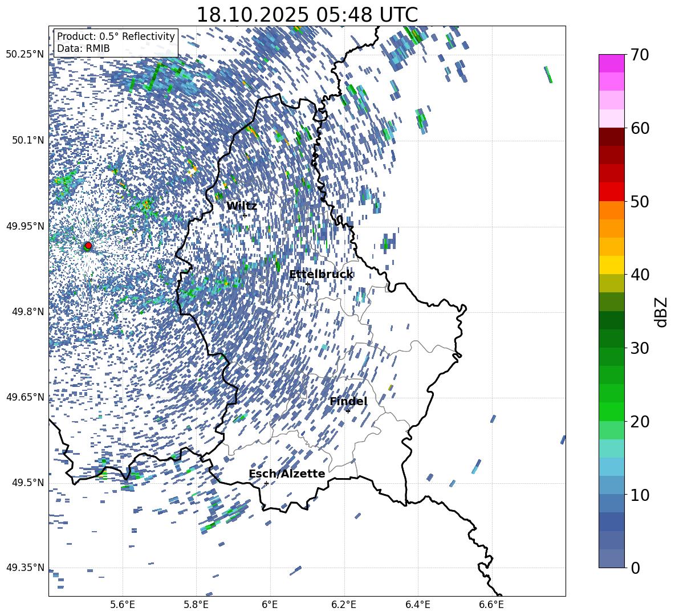Click the 49.95°N latitude label
The image size is (675, 616).
tap(25, 226)
